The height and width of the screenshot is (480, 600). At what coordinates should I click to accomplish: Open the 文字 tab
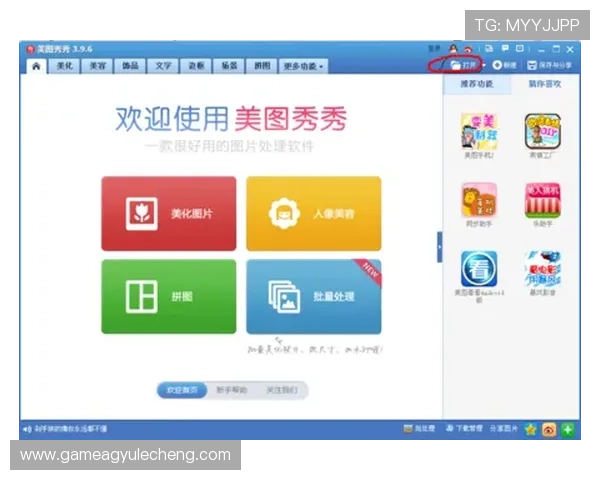click(x=163, y=66)
